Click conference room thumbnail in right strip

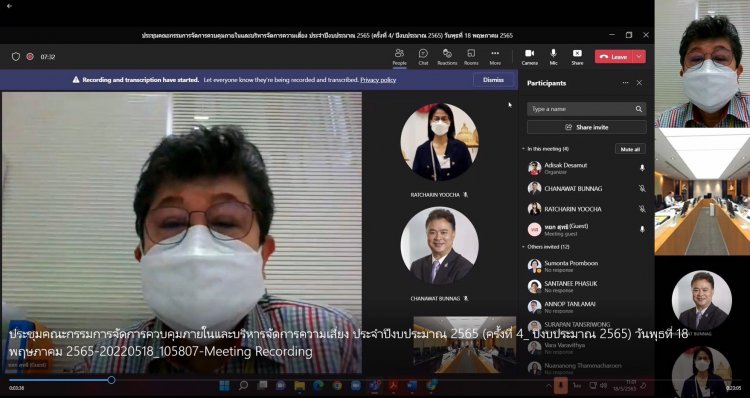(x=702, y=191)
